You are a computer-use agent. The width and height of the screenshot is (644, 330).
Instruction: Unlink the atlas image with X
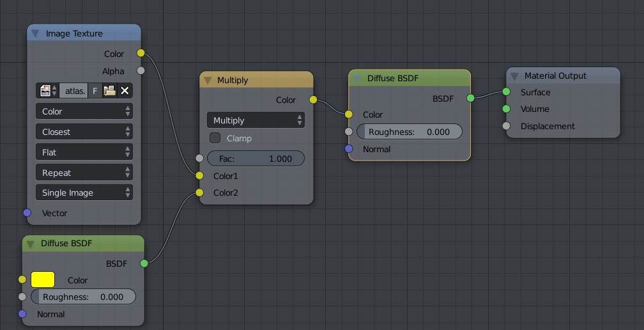pyautogui.click(x=125, y=91)
